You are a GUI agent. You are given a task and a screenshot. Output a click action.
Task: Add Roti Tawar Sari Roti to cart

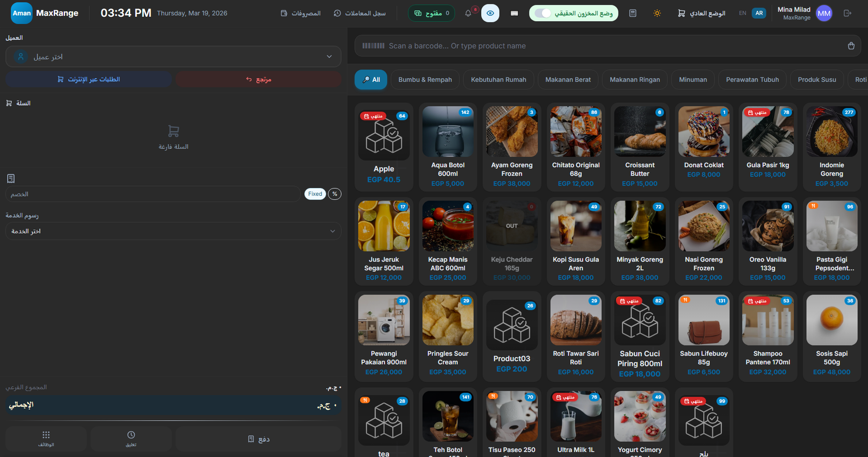tap(576, 336)
